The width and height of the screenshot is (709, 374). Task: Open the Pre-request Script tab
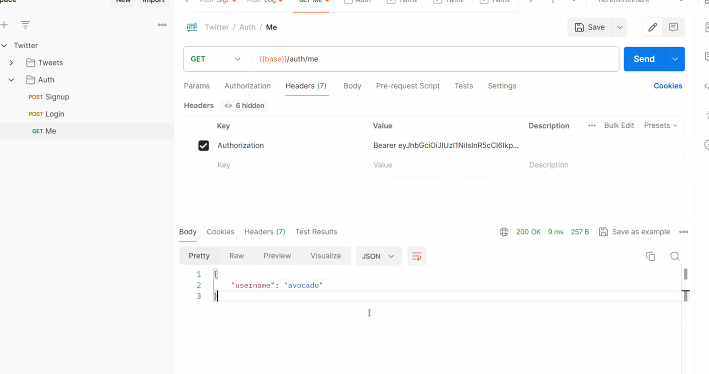pyautogui.click(x=408, y=86)
